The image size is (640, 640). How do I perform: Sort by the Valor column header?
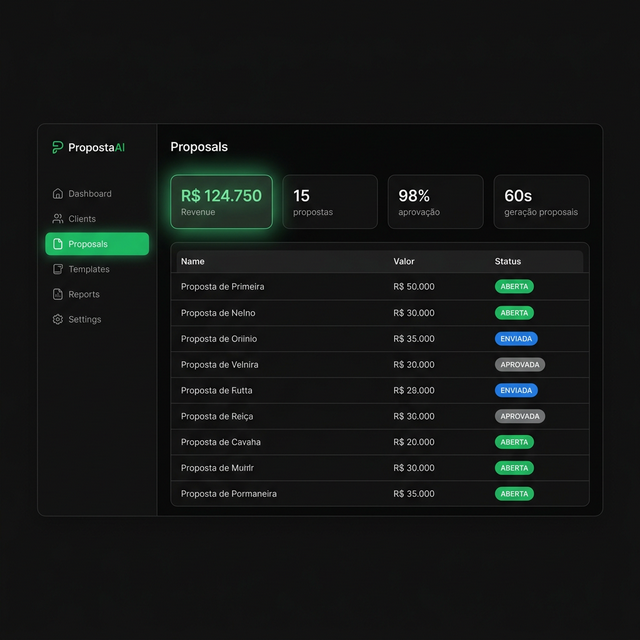(x=404, y=261)
